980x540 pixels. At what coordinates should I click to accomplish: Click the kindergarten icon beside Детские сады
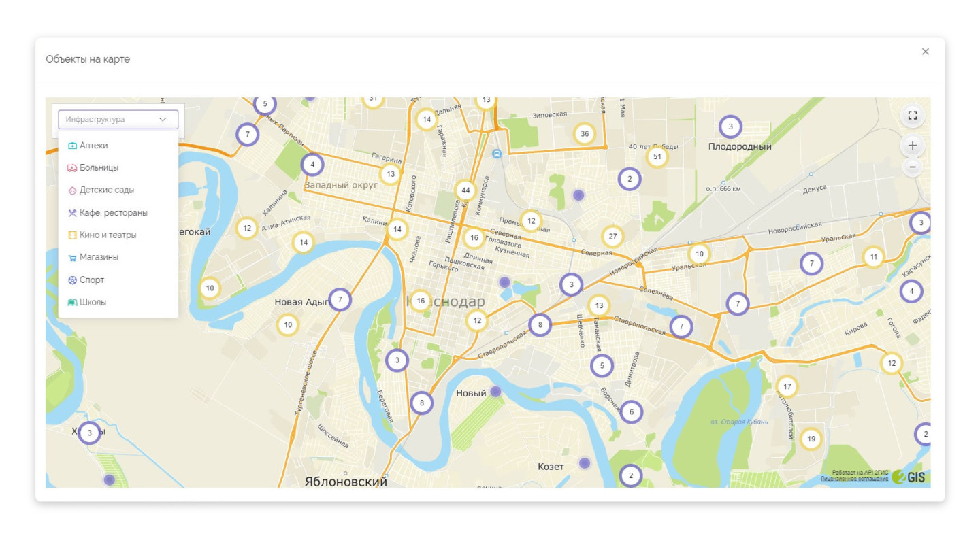(x=72, y=190)
